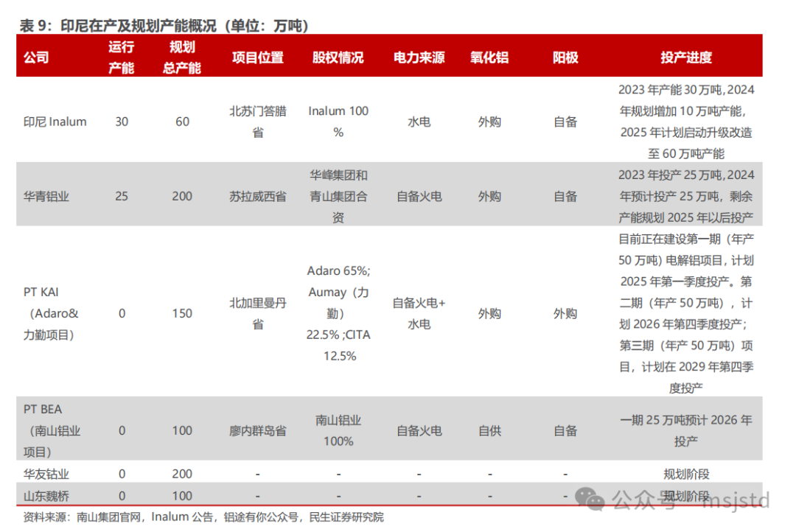Select the '规划总产能' column header
This screenshot has height=532, width=796.
182,57
